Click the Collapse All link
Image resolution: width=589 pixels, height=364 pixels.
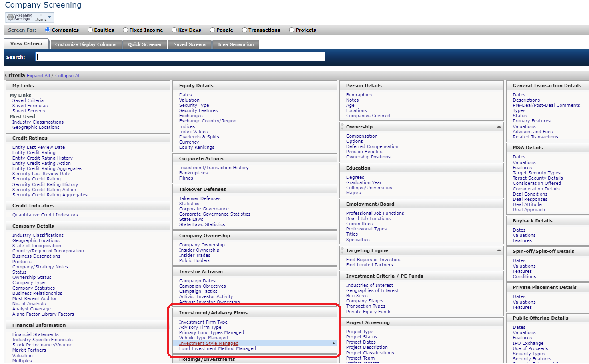68,76
